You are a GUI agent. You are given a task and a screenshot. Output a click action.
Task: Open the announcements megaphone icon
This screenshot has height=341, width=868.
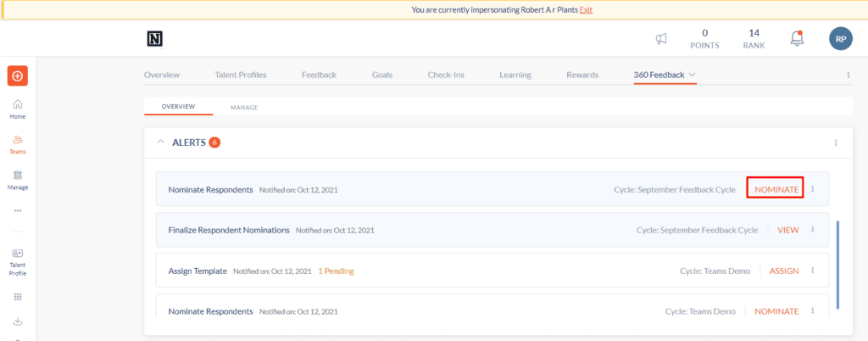tap(661, 39)
